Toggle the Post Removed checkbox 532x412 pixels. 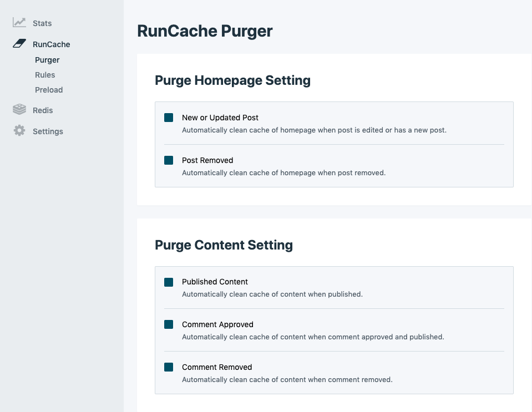[169, 160]
